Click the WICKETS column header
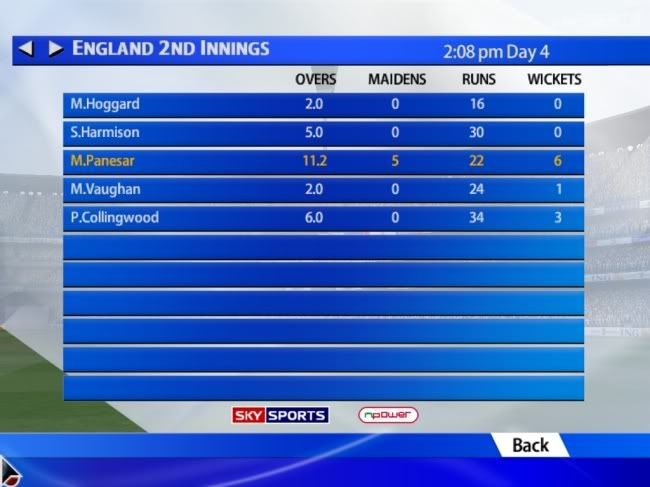 pos(554,79)
